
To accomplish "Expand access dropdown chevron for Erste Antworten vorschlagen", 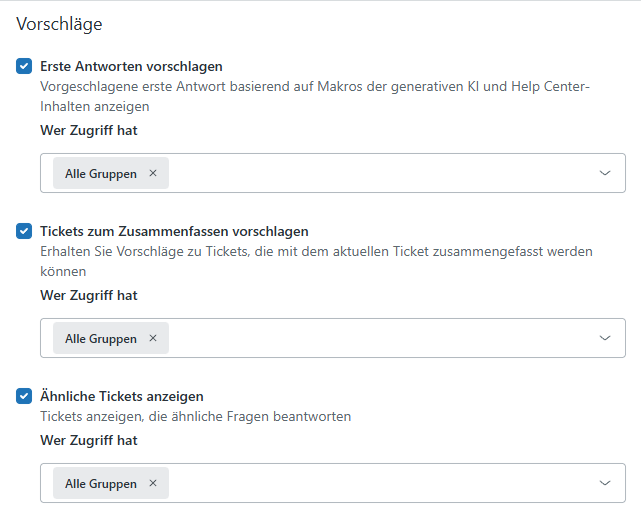I will pyautogui.click(x=605, y=173).
